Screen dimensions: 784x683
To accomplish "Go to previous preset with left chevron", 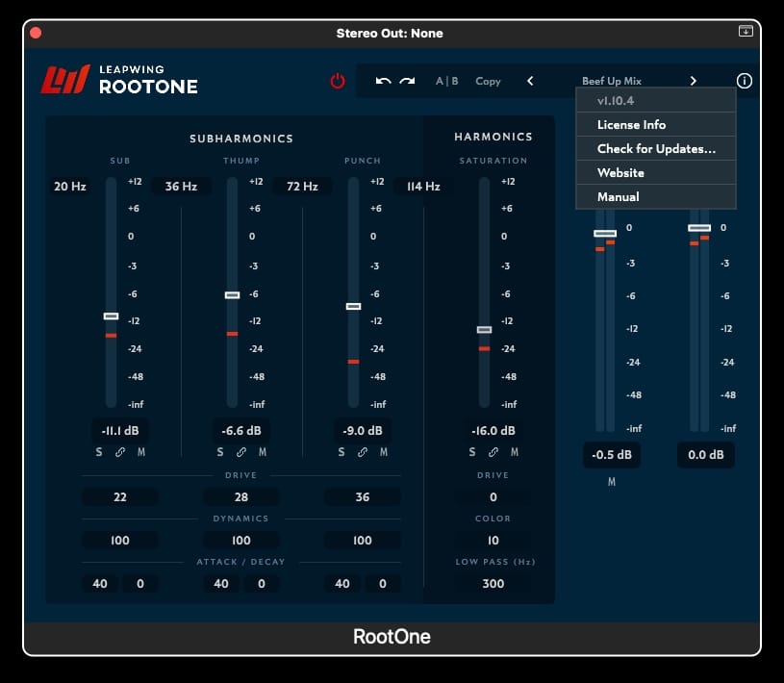I will click(530, 81).
